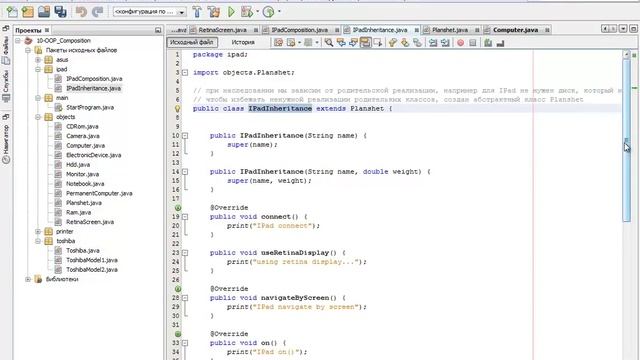Open the Planshet.java editor tab
Viewport: 640px width, 360px height.
pos(450,30)
